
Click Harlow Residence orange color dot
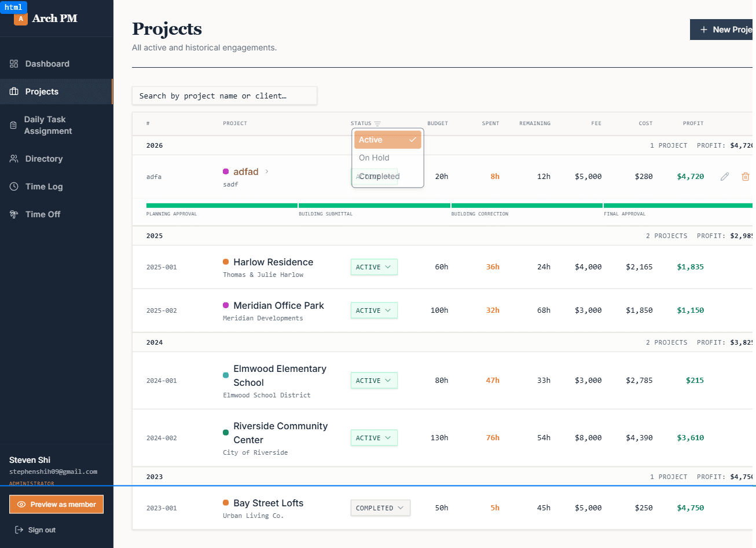point(226,262)
